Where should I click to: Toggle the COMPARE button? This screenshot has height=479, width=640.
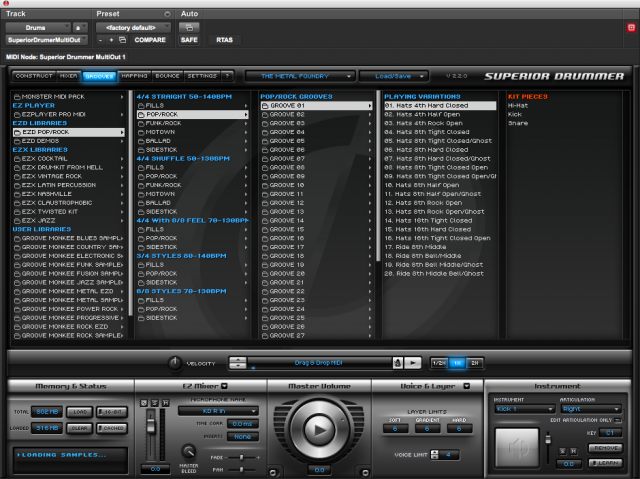150,40
